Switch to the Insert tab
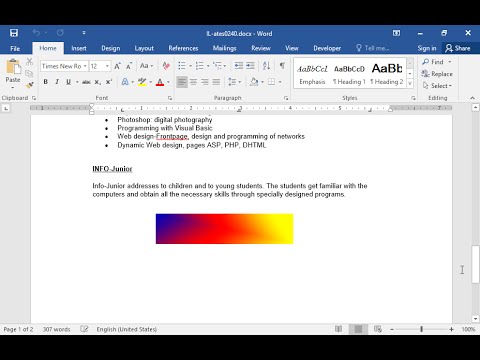Image resolution: width=480 pixels, height=360 pixels. (79, 48)
